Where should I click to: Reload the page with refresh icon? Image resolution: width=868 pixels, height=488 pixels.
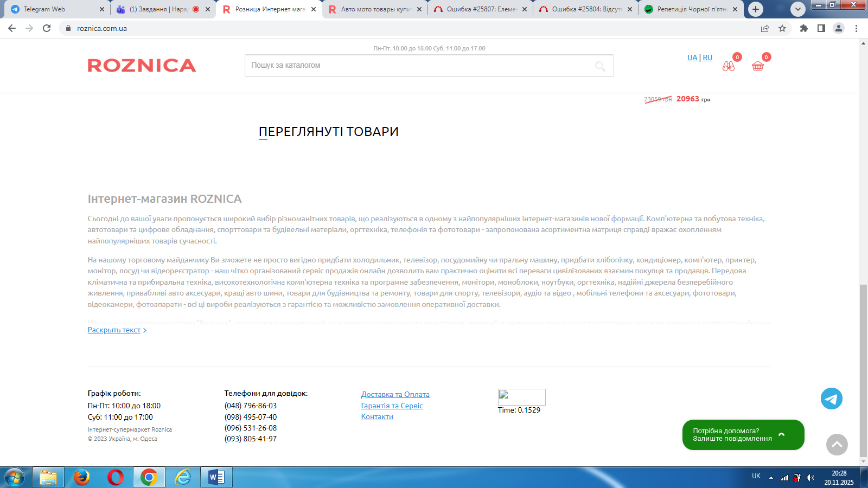tap(47, 28)
